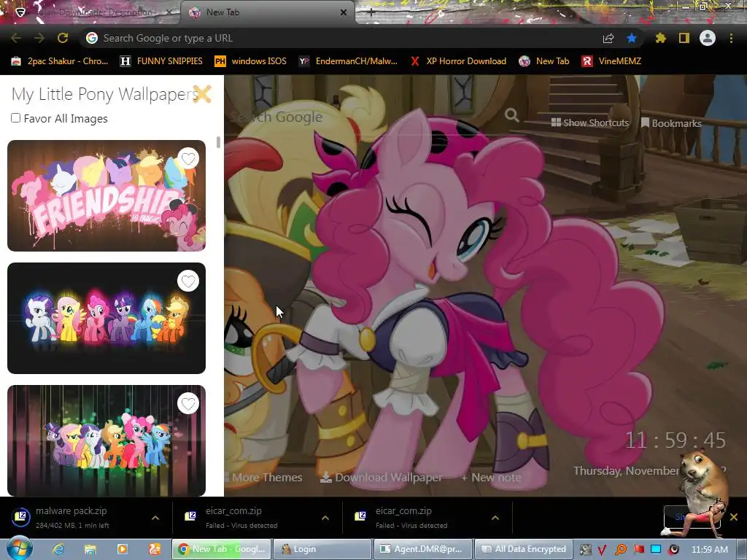The height and width of the screenshot is (560, 747).
Task: Open the 2pac Shakur bookmark
Action: (60, 61)
